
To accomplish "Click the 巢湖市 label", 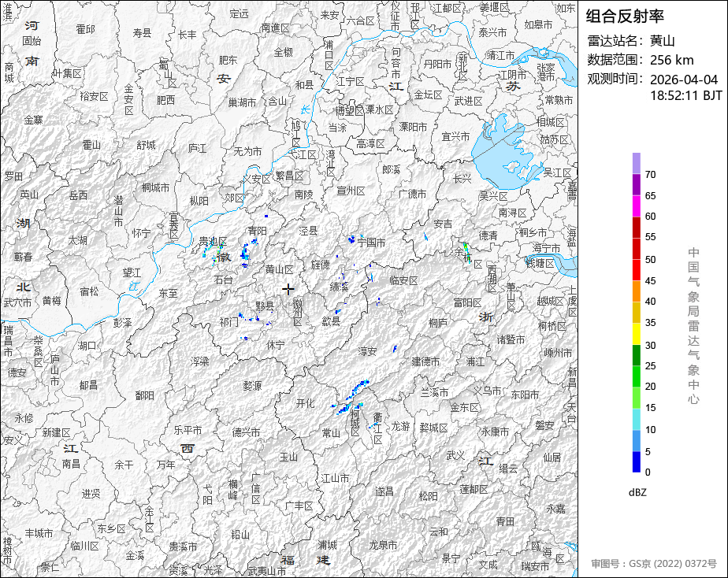I will [x=242, y=102].
